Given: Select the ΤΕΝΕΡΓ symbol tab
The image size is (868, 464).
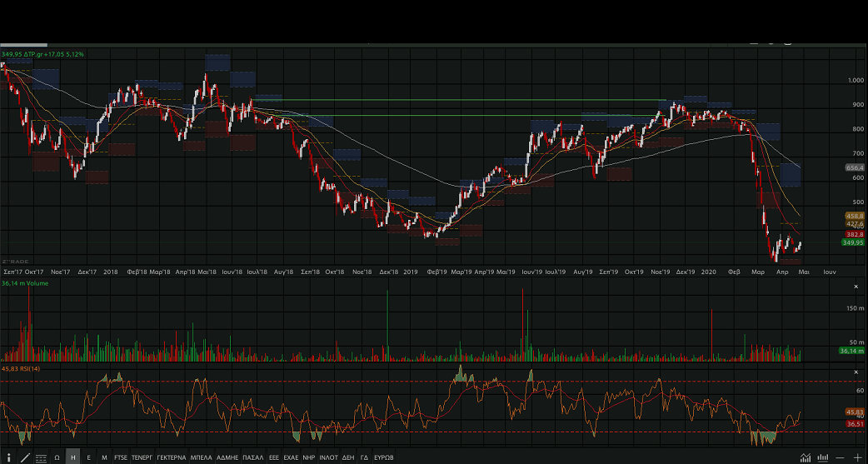Looking at the screenshot, I should click(142, 457).
